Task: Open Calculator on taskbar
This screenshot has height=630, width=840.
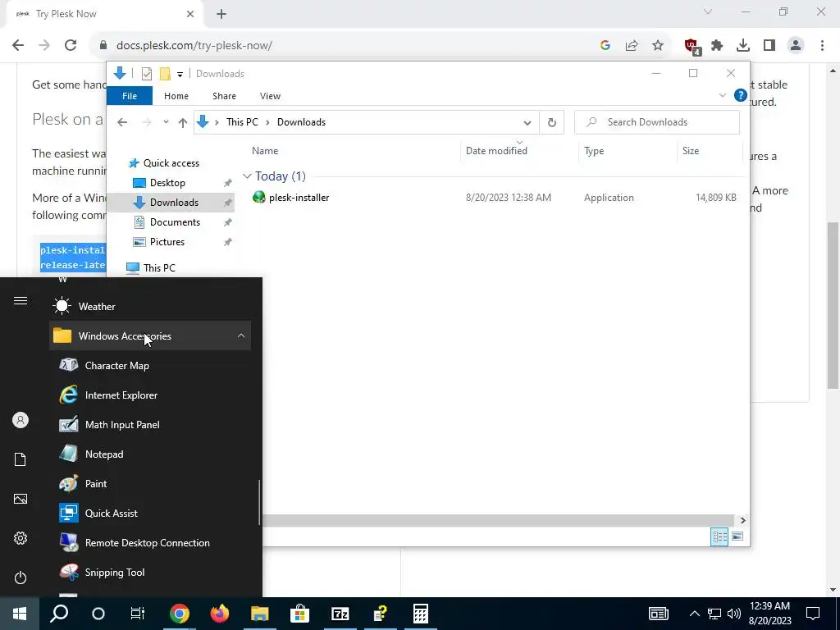Action: [x=421, y=614]
